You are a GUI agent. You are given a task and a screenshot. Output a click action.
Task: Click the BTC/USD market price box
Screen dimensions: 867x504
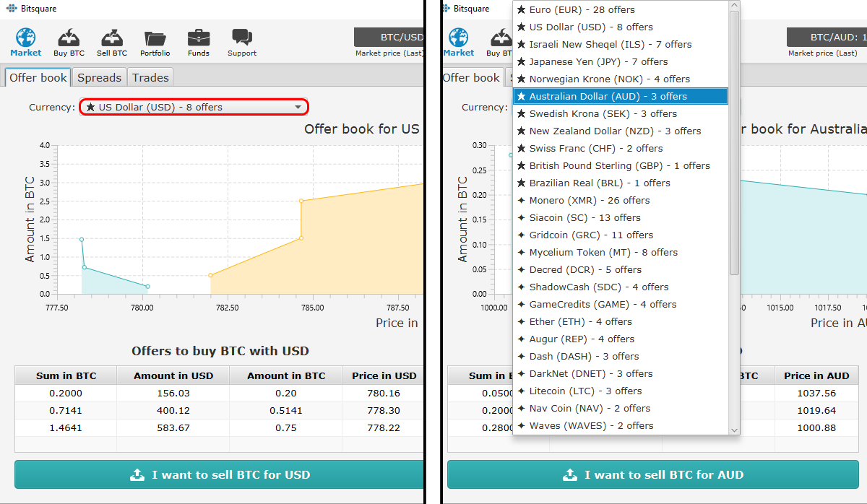[389, 38]
